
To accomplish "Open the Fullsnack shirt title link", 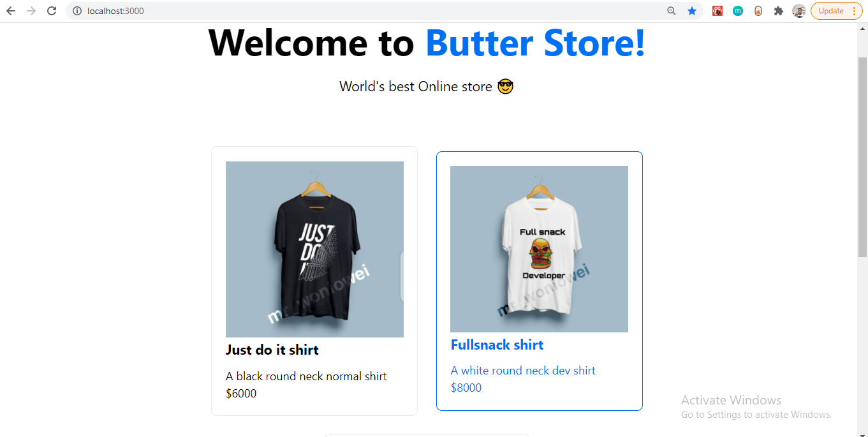I will [497, 344].
